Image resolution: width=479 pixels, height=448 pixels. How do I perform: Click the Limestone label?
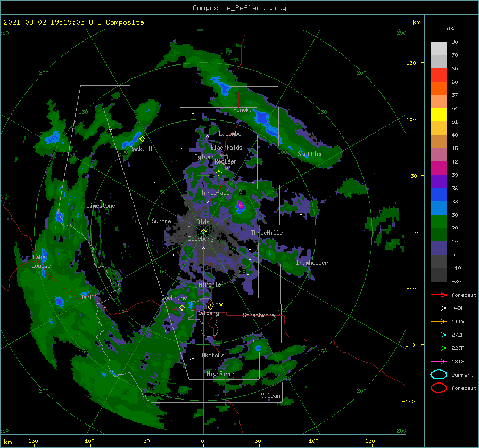(101, 206)
